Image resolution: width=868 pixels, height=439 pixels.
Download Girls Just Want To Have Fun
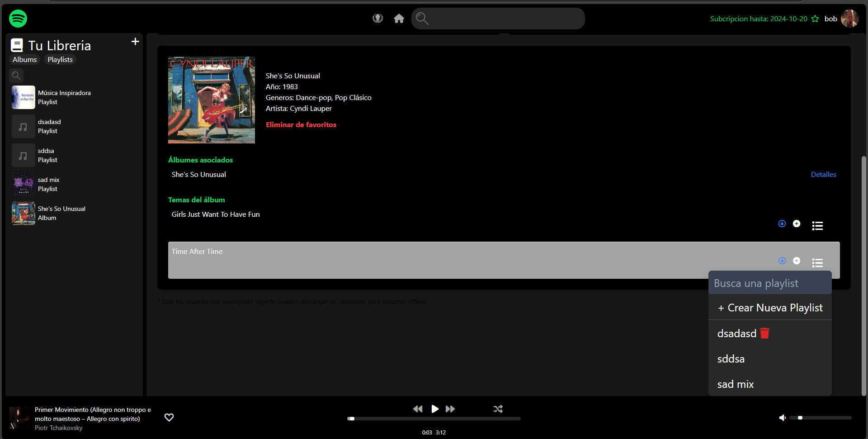point(782,224)
